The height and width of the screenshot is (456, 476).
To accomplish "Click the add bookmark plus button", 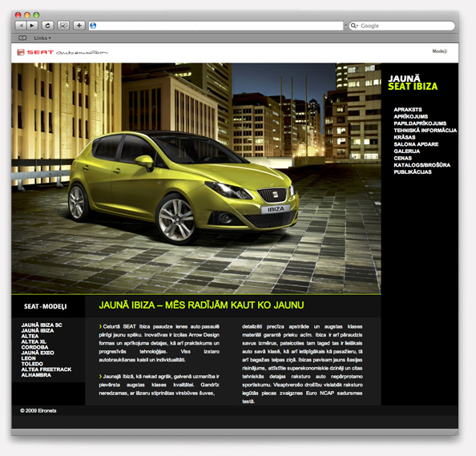I will (79, 26).
